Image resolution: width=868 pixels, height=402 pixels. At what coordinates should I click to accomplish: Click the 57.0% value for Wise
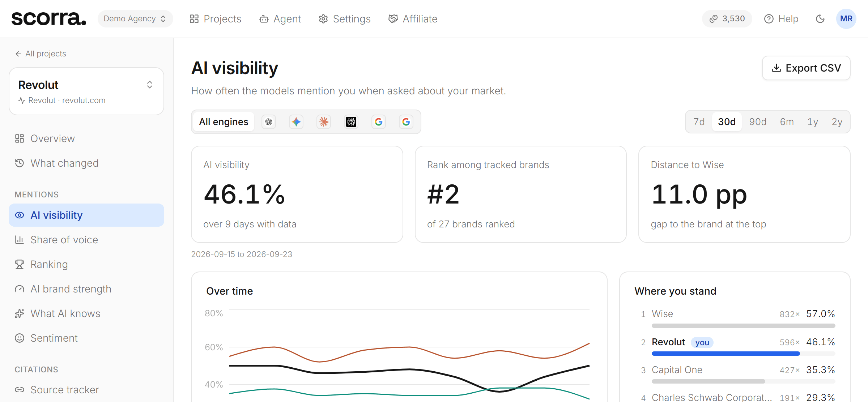click(x=821, y=314)
